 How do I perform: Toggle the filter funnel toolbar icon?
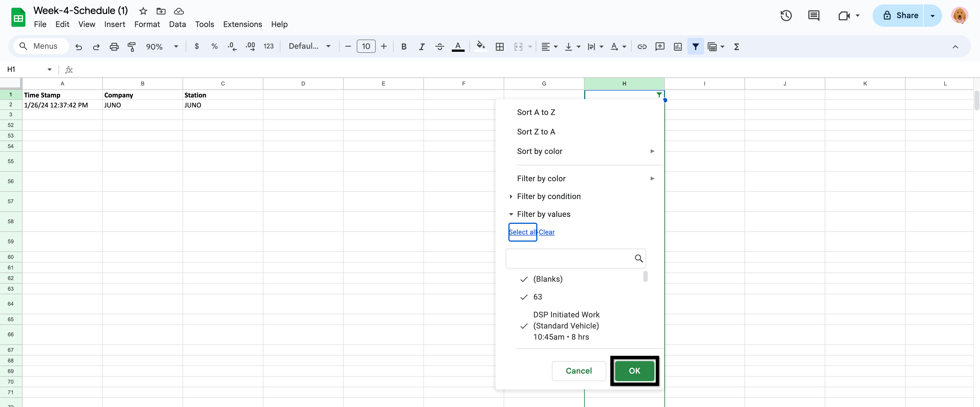(x=695, y=46)
